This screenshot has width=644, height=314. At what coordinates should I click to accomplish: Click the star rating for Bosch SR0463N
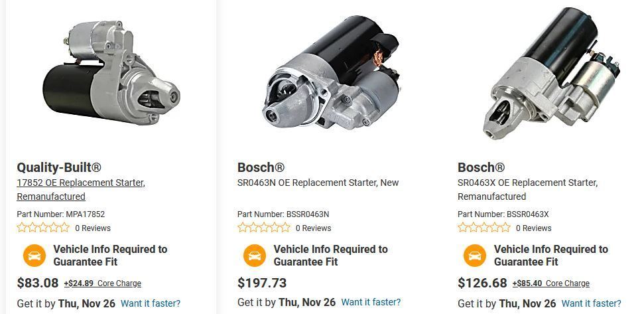tap(264, 228)
